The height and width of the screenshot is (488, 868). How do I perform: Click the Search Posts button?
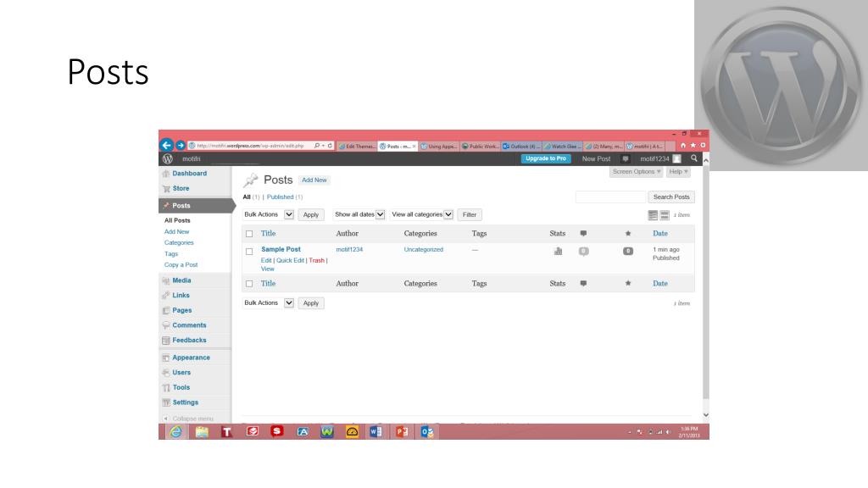(x=671, y=197)
